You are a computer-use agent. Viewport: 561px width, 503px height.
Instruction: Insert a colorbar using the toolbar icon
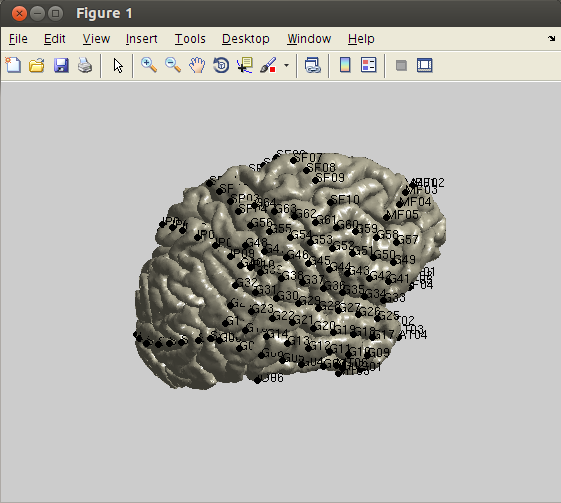point(345,65)
